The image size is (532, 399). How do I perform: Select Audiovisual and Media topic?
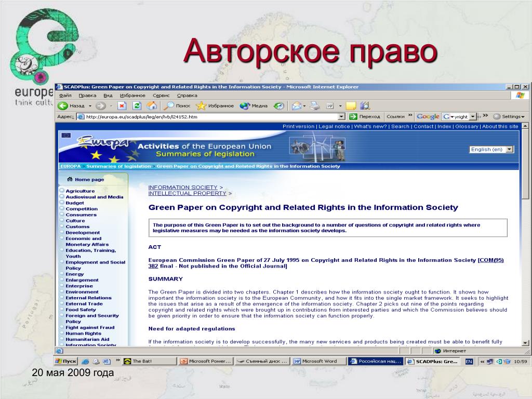click(95, 197)
